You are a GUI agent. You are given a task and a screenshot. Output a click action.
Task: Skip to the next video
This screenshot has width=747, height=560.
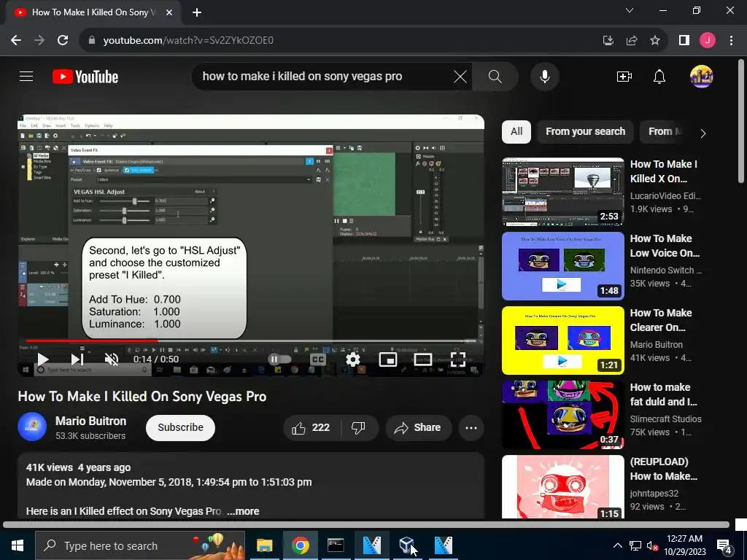(77, 359)
